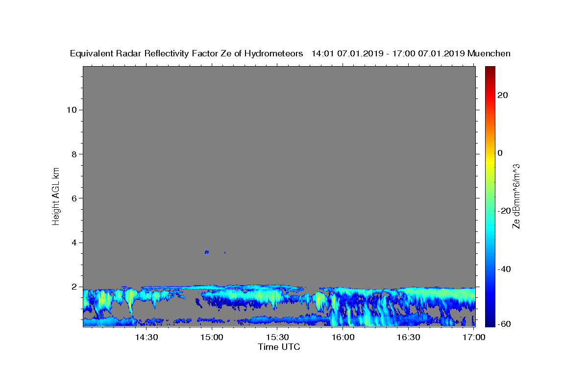
Task: Click the 16:30 time tick label
Action: [x=408, y=337]
